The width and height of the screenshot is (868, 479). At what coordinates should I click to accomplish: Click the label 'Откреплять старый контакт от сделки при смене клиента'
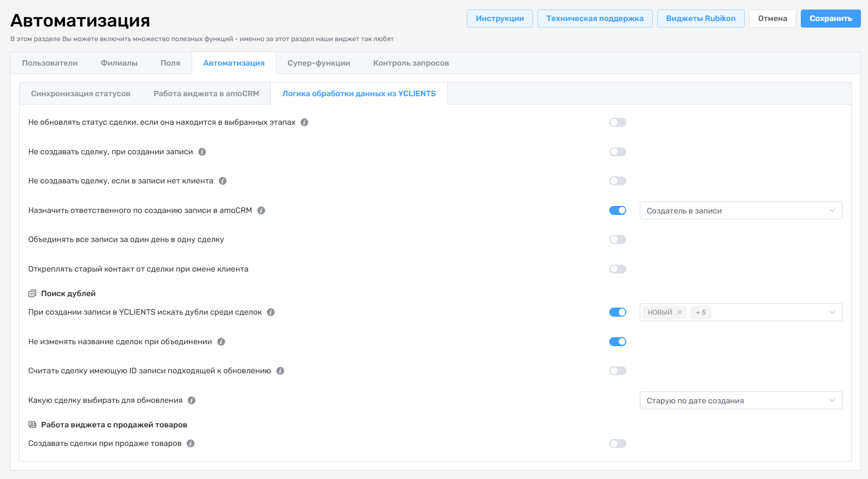pos(138,269)
